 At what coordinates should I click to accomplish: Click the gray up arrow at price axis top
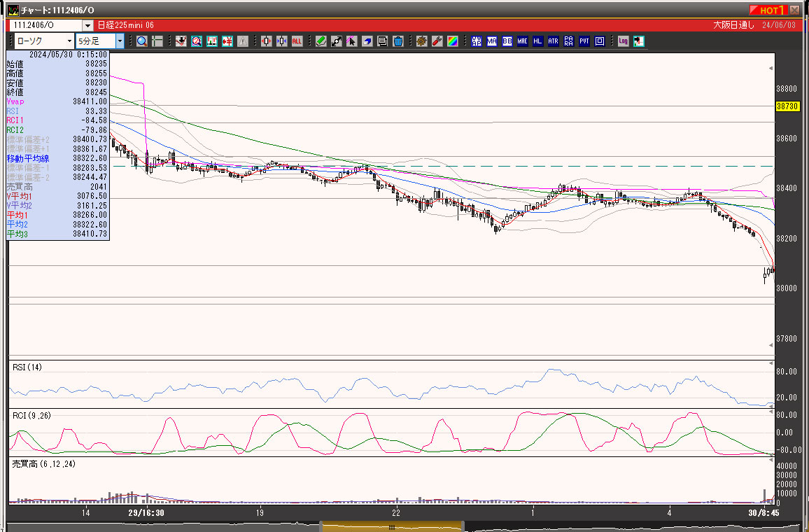(x=771, y=68)
